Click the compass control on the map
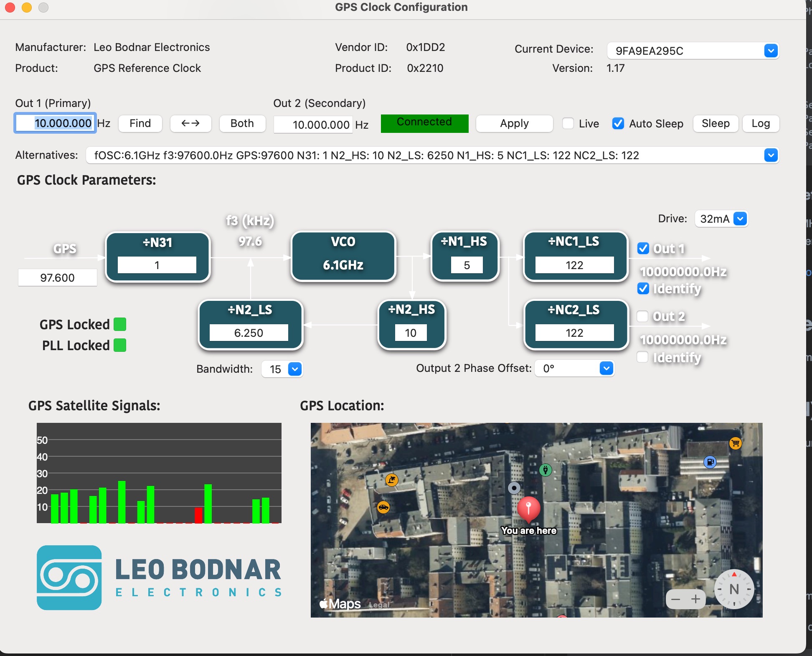Image resolution: width=812 pixels, height=656 pixels. (x=734, y=590)
